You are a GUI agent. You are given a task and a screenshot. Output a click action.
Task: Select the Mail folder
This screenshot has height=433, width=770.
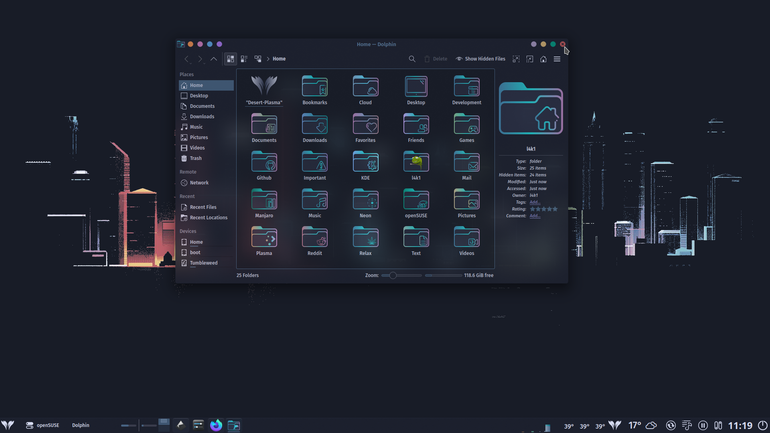click(x=467, y=165)
